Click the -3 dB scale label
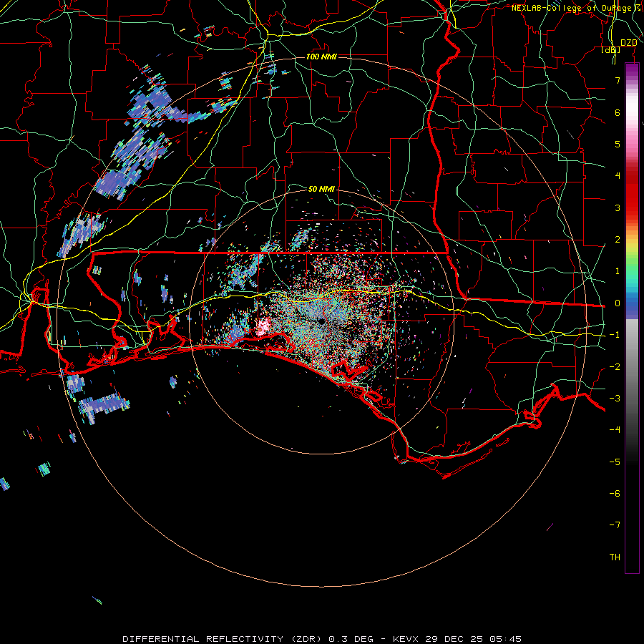644x644 pixels. point(615,399)
